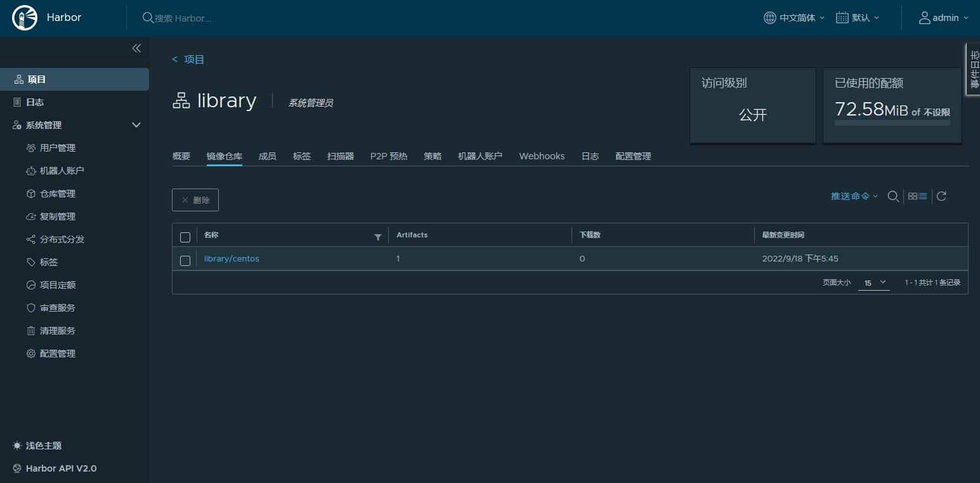Select the 镜像仓库 tab

pyautogui.click(x=225, y=156)
